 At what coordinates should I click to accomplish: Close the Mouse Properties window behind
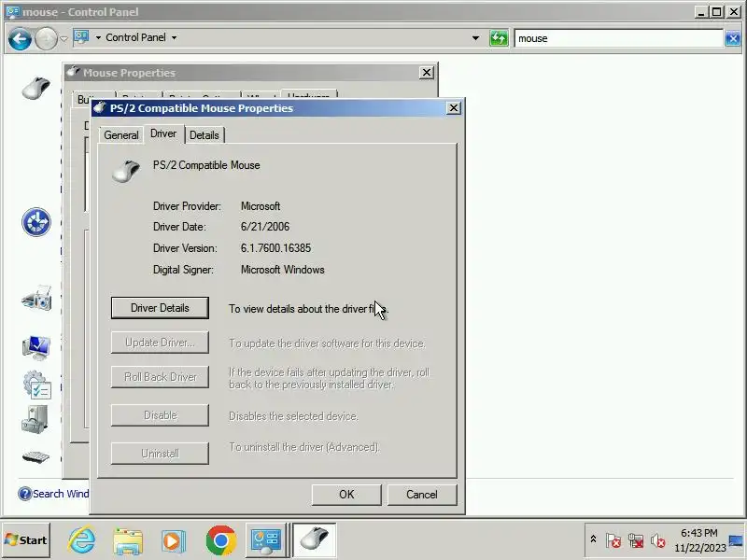coord(427,73)
